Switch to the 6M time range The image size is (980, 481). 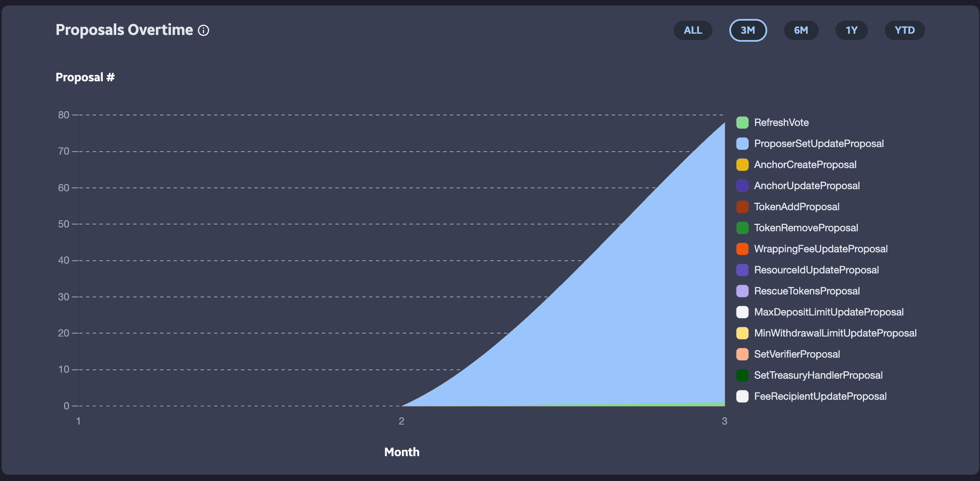[x=801, y=30]
